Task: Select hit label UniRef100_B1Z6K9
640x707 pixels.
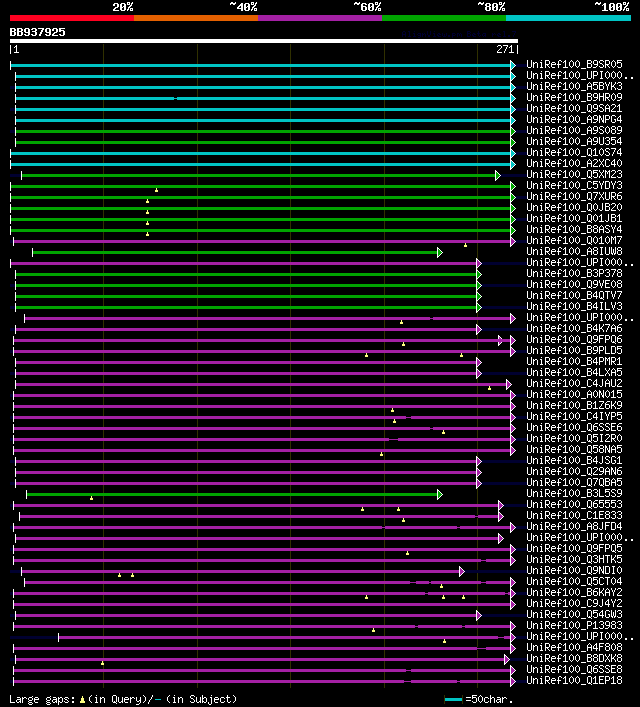Action: pyautogui.click(x=574, y=405)
